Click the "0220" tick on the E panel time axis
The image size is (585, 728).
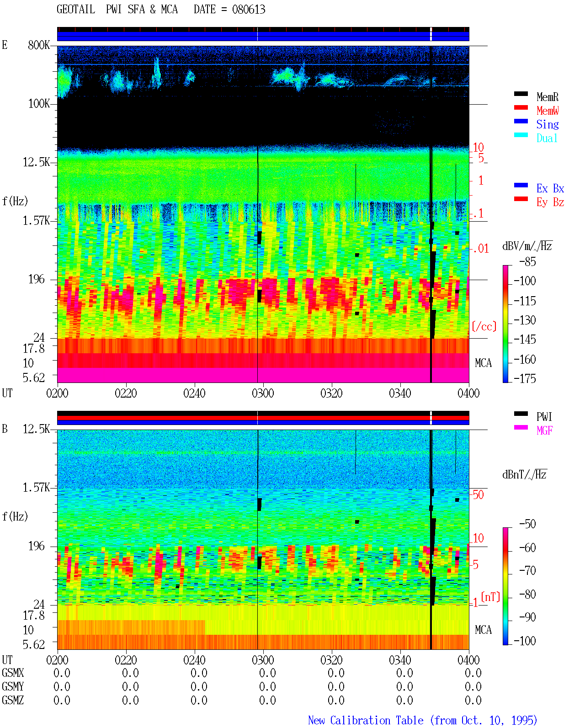[x=126, y=393]
